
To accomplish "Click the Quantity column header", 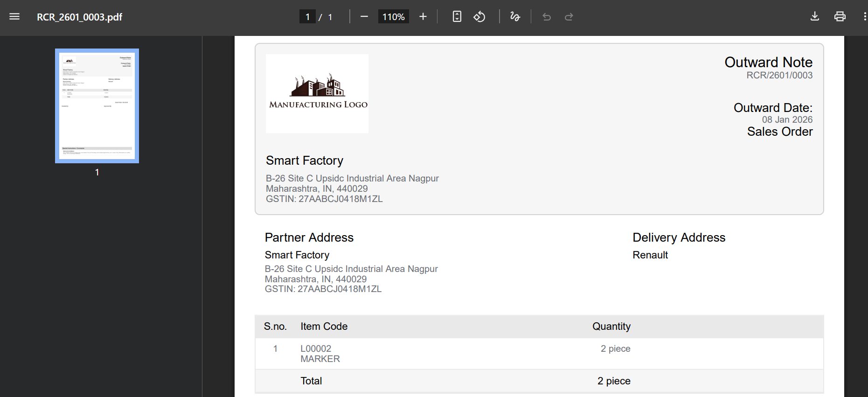I will click(611, 327).
